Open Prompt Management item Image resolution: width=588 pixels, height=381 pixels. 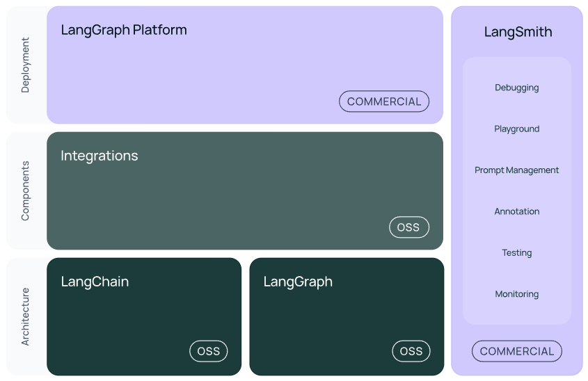tap(517, 170)
